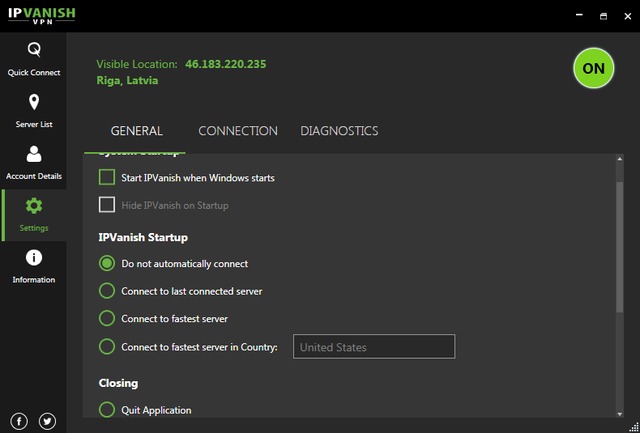Open the Information icon in sidebar
The image size is (640, 433).
pyautogui.click(x=34, y=258)
